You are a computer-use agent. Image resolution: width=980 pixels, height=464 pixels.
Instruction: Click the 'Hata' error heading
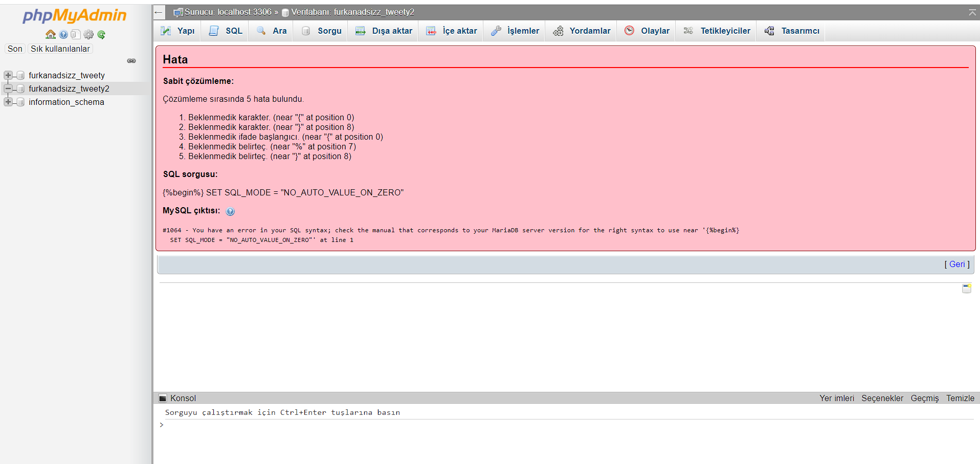point(175,59)
